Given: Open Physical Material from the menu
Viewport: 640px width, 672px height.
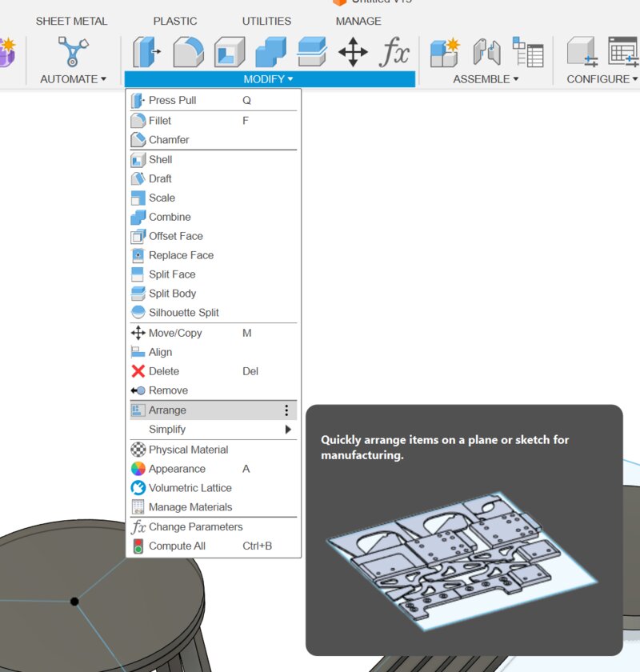Looking at the screenshot, I should pyautogui.click(x=214, y=450).
